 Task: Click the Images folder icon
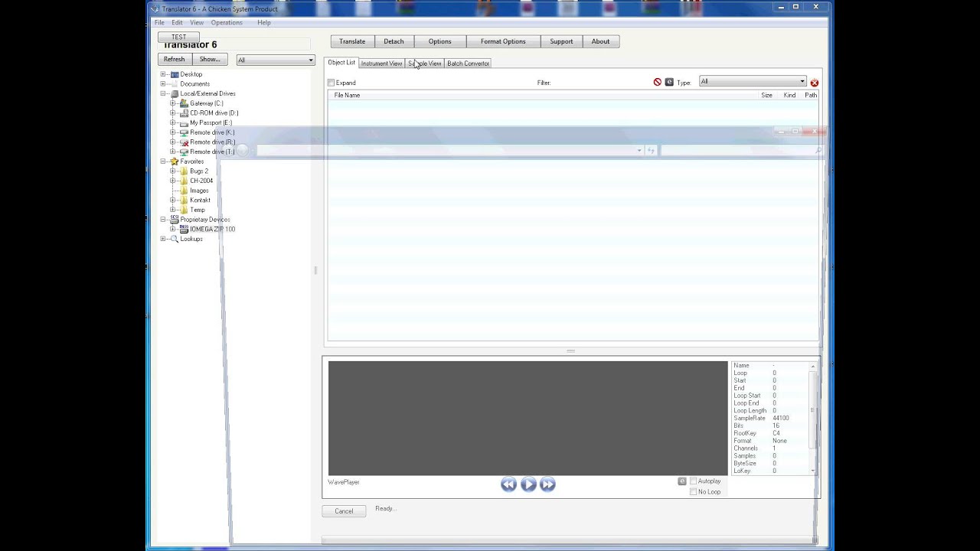pyautogui.click(x=184, y=191)
